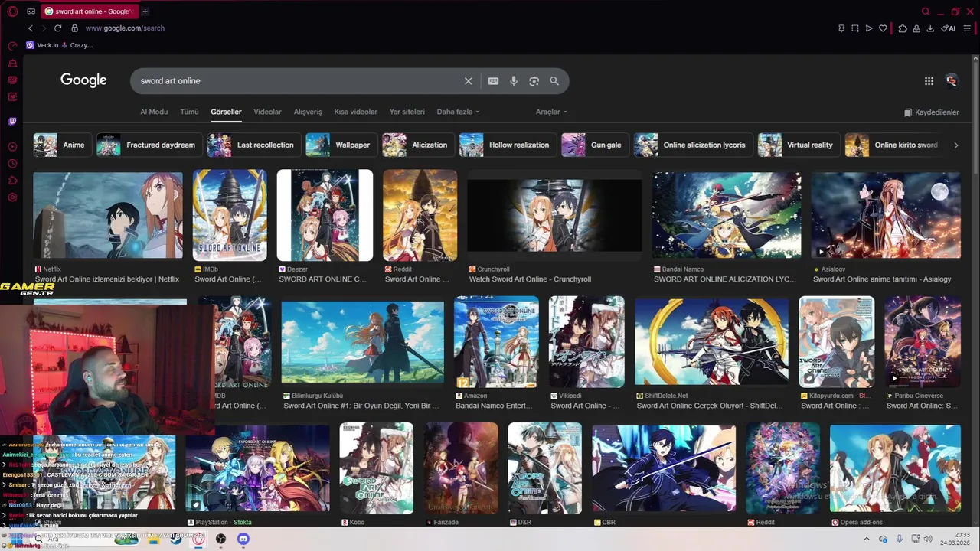Open Twitch in the sidebar

point(12,122)
